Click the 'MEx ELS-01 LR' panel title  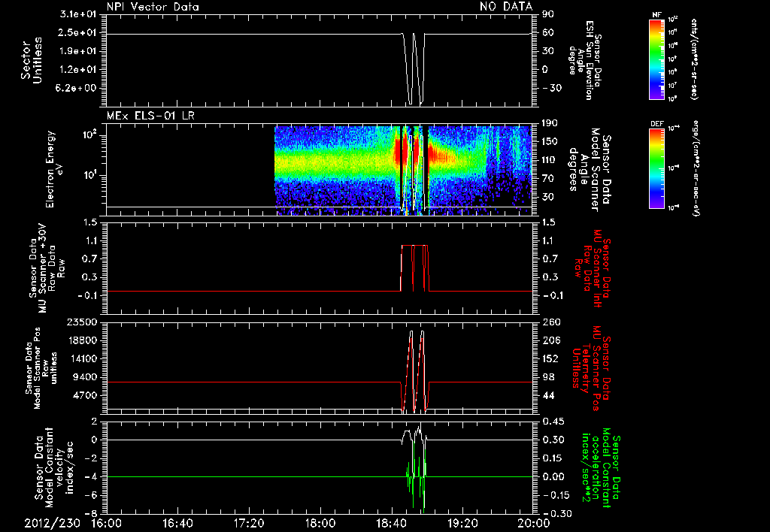click(150, 116)
